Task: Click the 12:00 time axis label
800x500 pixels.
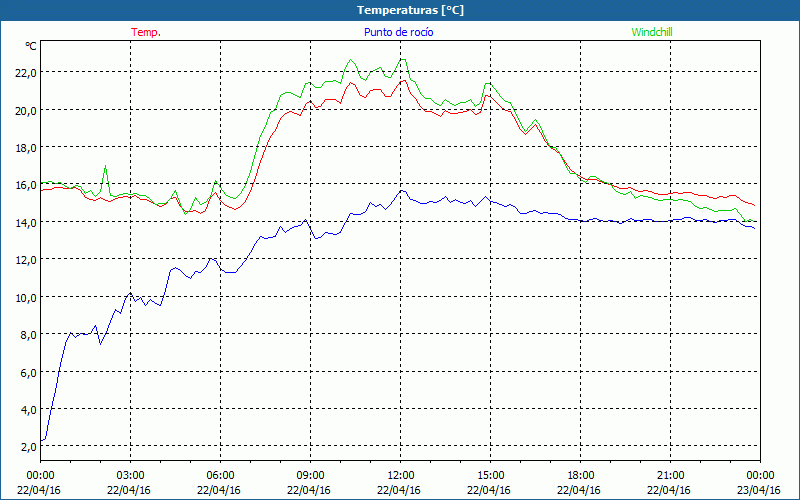Action: pos(401,476)
